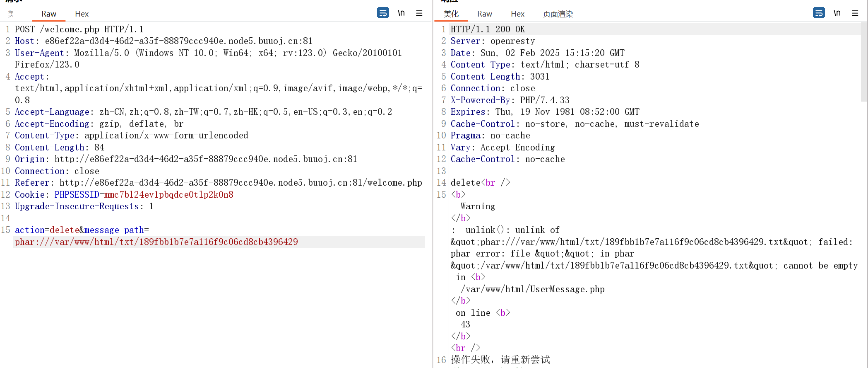Viewport: 868px width, 368px height.
Task: Click X-Powered-By: PHP/7.4.33 line
Action: [510, 100]
